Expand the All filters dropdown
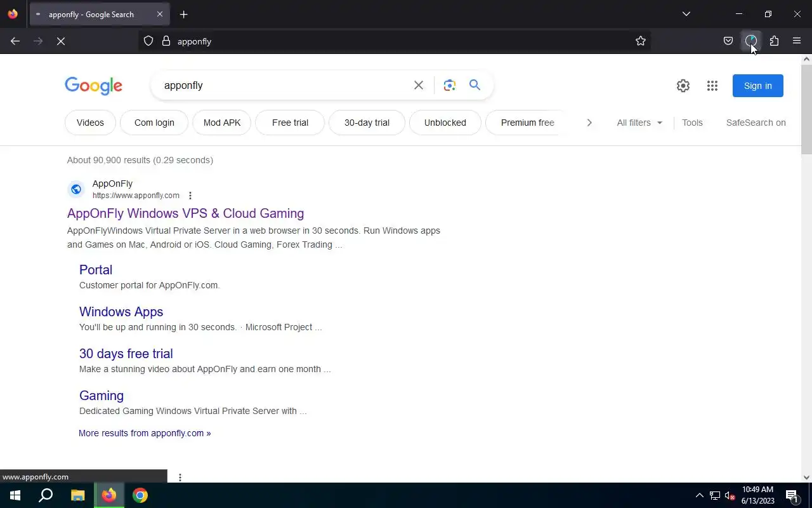Viewport: 812px width, 508px height. click(639, 123)
